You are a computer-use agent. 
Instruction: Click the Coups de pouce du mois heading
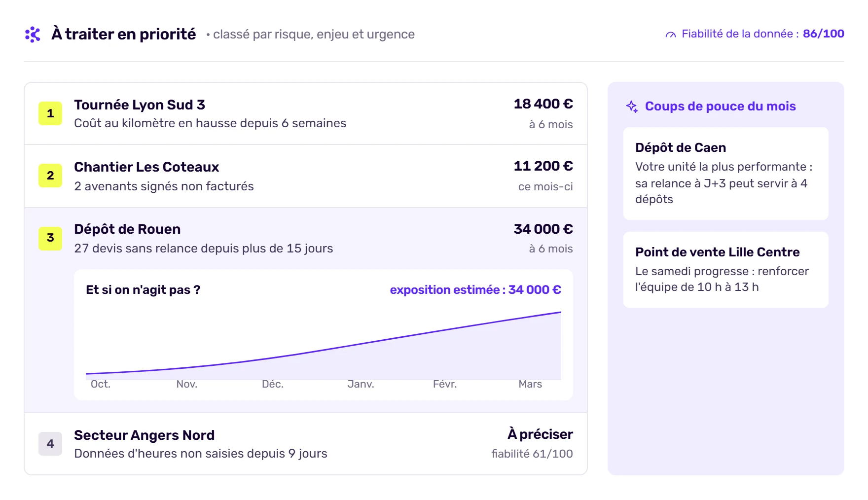point(721,107)
